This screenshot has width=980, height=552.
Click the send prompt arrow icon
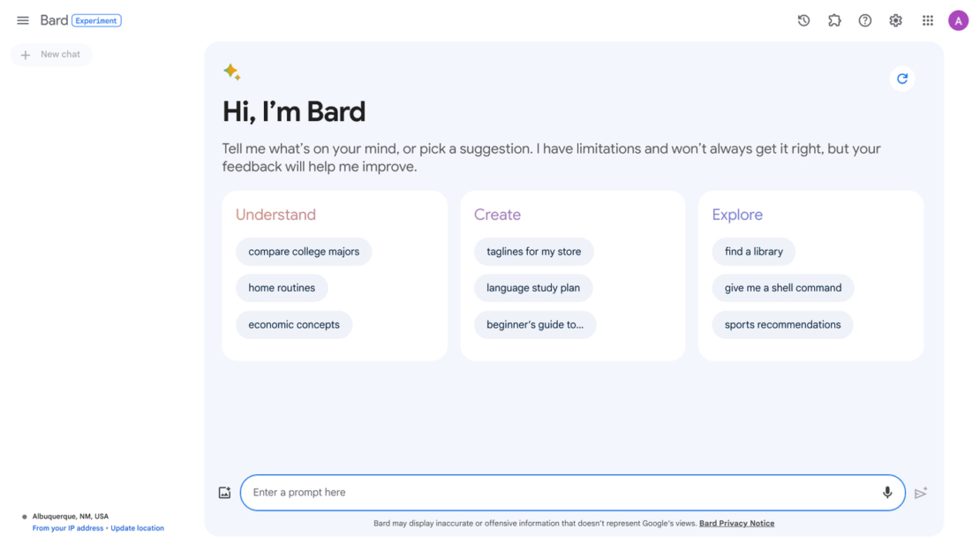click(x=920, y=492)
